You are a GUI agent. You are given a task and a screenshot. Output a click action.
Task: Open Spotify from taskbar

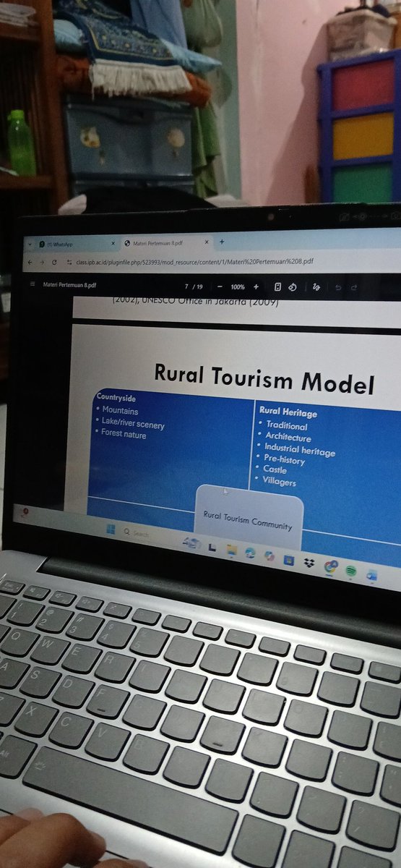[x=351, y=571]
